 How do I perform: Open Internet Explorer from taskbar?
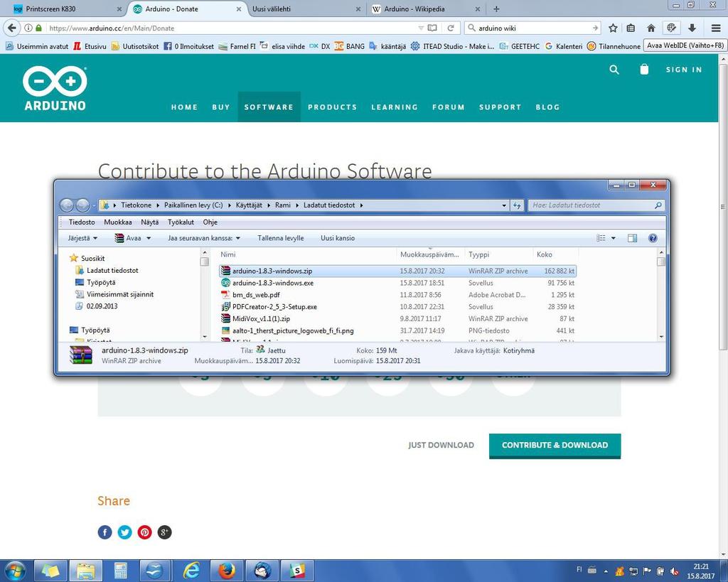(191, 571)
